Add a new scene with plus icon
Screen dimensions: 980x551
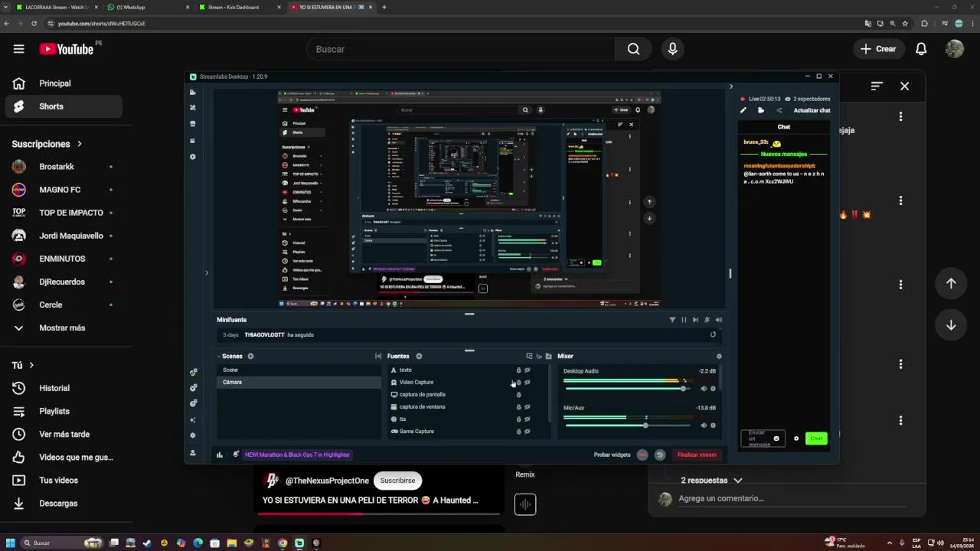[x=250, y=356]
